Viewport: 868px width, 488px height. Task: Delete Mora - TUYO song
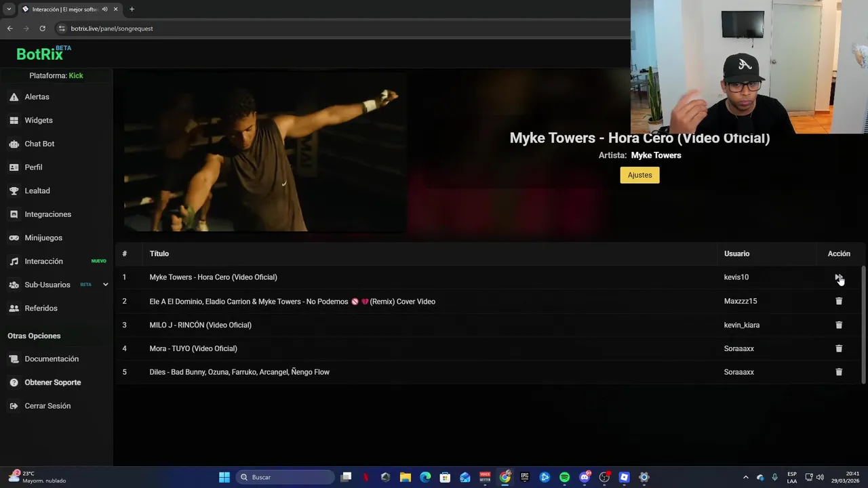[839, 348]
